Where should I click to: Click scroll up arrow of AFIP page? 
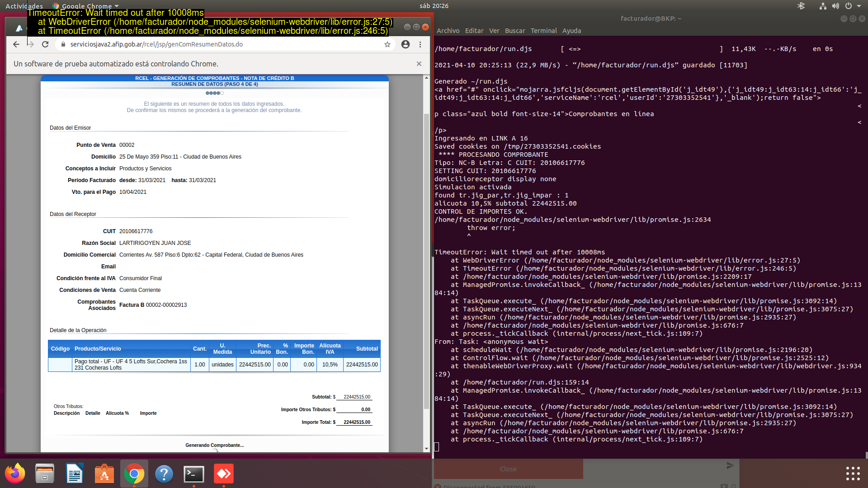(426, 78)
